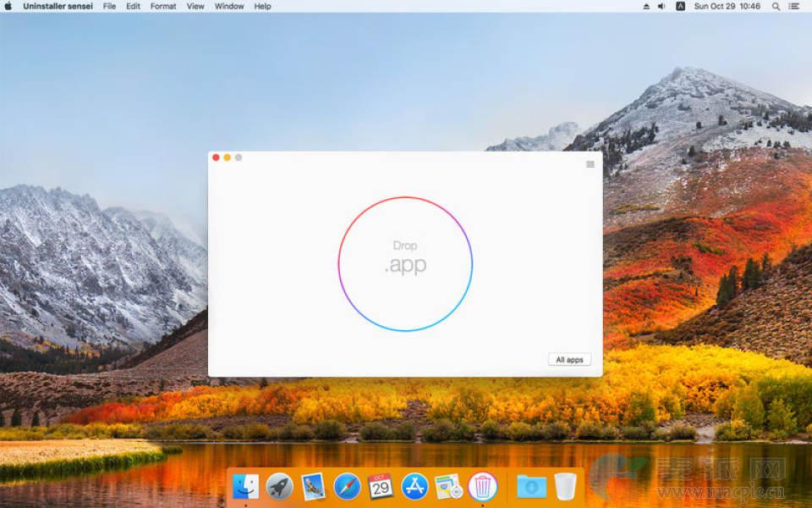812x508 pixels.
Task: Open Spotlight search in menu bar
Action: click(x=776, y=6)
